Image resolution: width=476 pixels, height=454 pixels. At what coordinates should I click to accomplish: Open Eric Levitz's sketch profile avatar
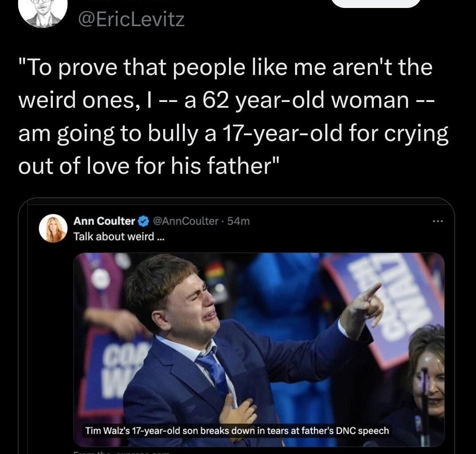coord(43,11)
